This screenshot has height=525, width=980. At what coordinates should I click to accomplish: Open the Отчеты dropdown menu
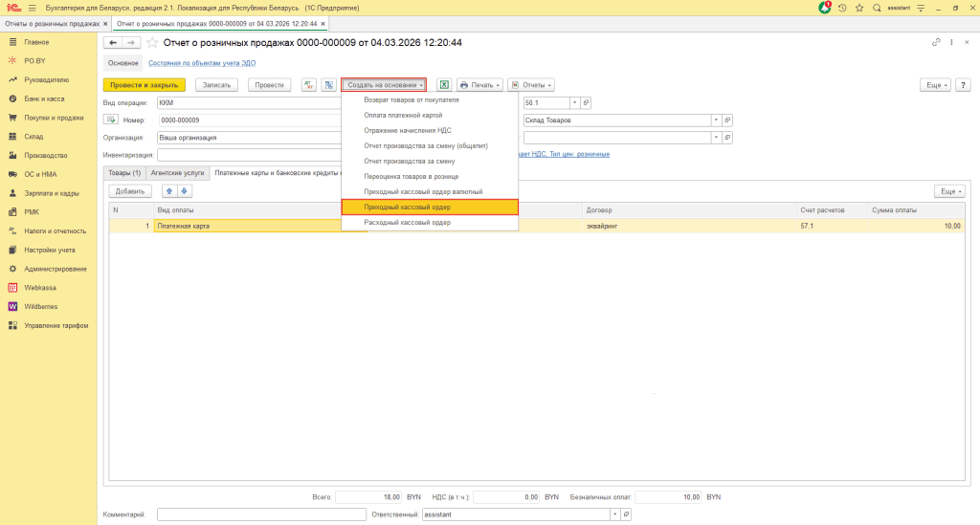tap(531, 84)
